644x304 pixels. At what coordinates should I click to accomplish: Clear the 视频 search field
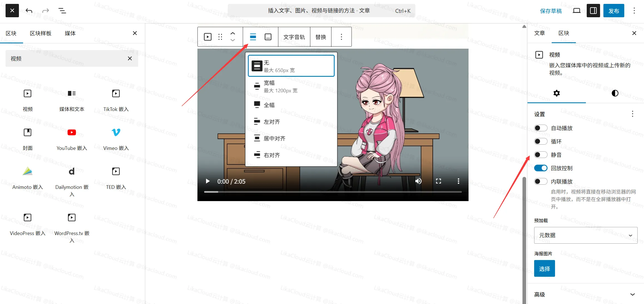tap(130, 58)
